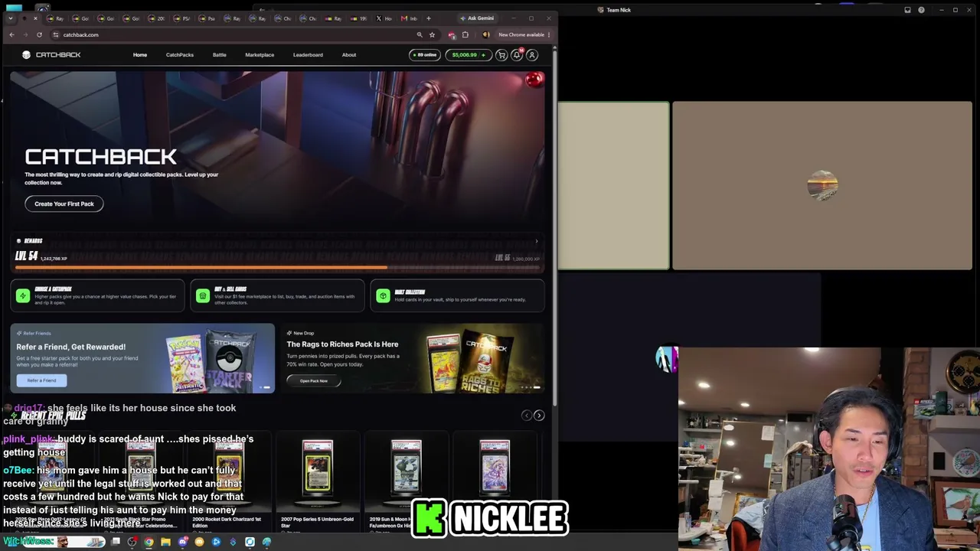Click the Buy & Sell Cards store icon
The width and height of the screenshot is (980, 551).
pos(203,295)
